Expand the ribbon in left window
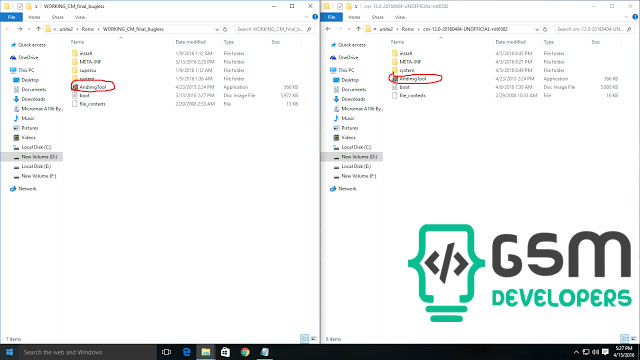 [x=306, y=17]
